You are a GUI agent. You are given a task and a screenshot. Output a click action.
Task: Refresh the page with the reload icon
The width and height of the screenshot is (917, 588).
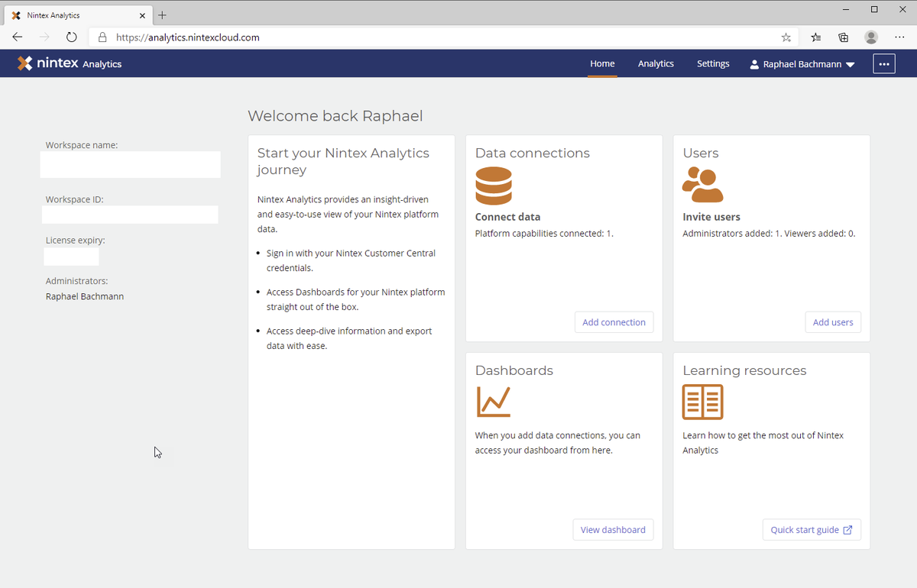coord(72,37)
